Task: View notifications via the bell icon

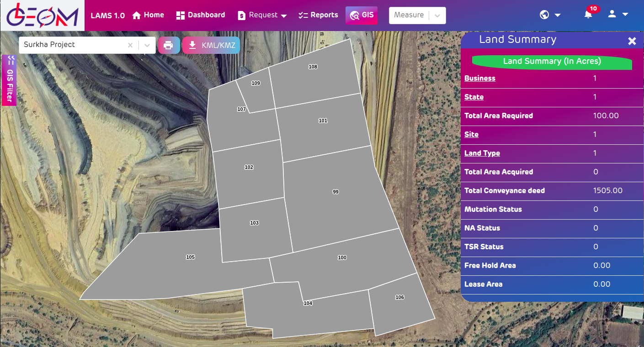Action: coord(588,15)
